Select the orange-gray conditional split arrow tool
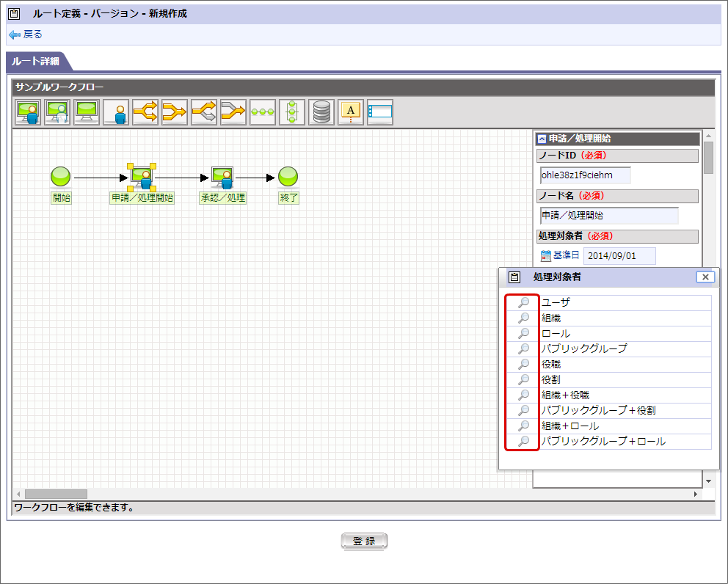 pyautogui.click(x=204, y=112)
